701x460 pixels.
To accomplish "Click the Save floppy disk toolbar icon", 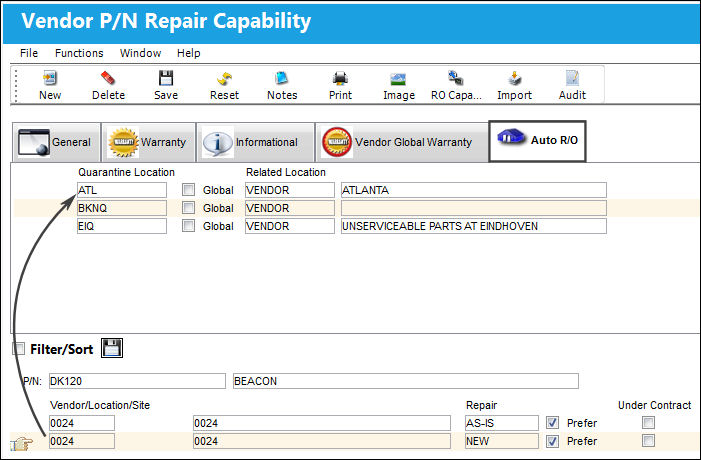I will click(166, 78).
